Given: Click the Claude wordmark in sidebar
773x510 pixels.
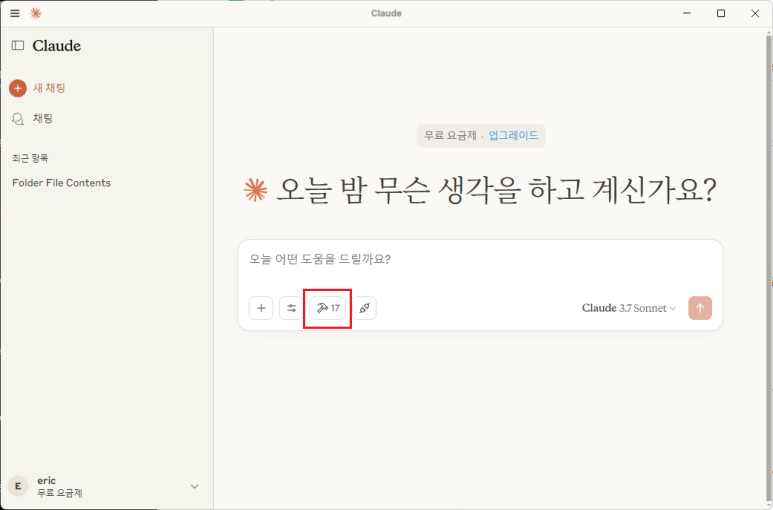Looking at the screenshot, I should [57, 46].
